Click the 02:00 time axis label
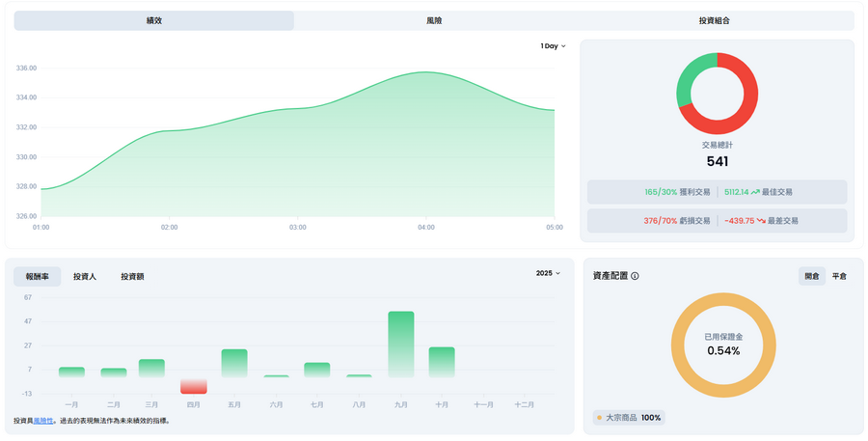The width and height of the screenshot is (868, 441). click(x=170, y=227)
